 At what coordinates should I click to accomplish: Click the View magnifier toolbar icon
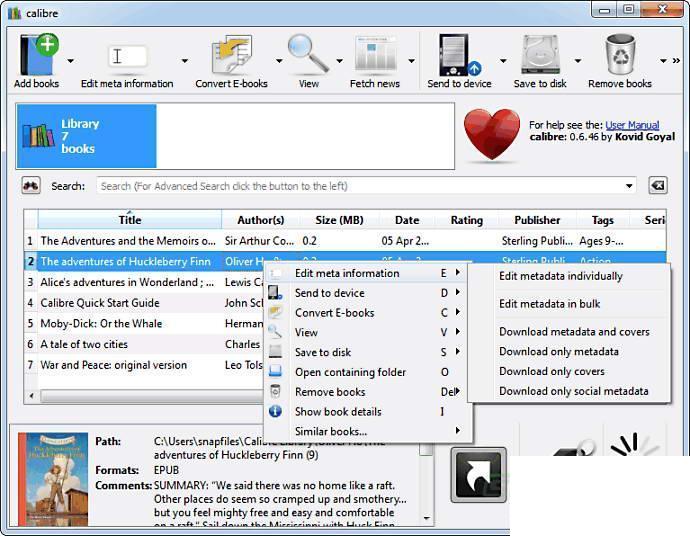tap(308, 54)
